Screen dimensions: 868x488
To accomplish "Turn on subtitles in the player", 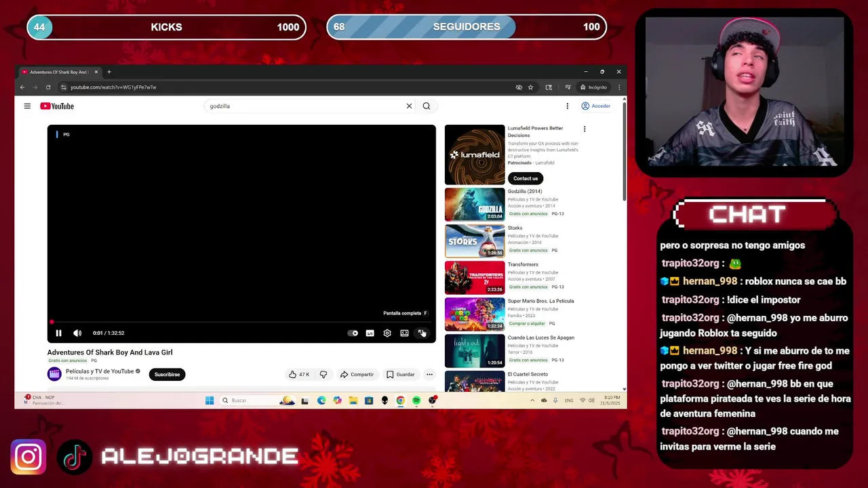I will coord(370,333).
